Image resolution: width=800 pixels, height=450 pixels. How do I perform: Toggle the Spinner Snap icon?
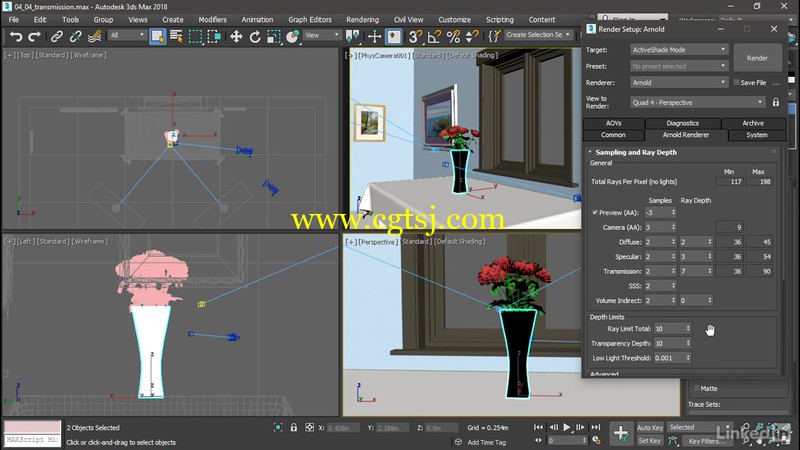pos(472,36)
